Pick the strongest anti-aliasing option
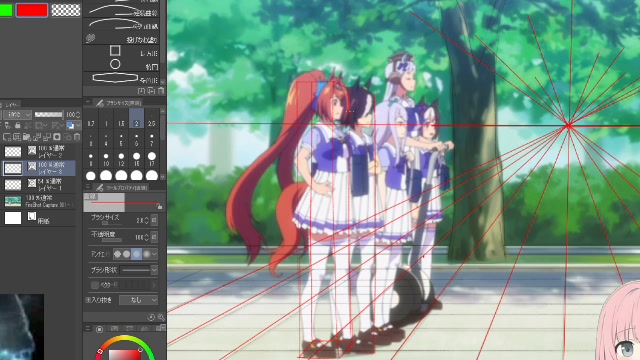 [146, 254]
